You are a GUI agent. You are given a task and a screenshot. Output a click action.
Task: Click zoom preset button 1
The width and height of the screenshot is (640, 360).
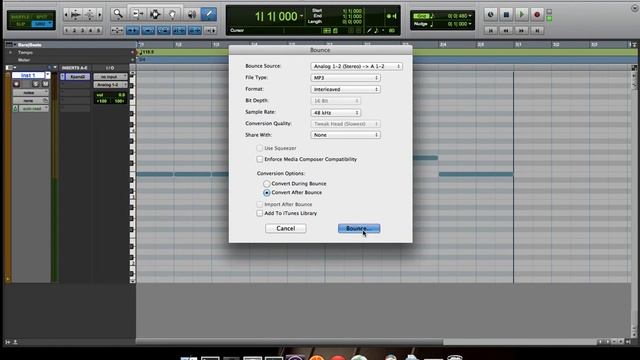pos(67,30)
